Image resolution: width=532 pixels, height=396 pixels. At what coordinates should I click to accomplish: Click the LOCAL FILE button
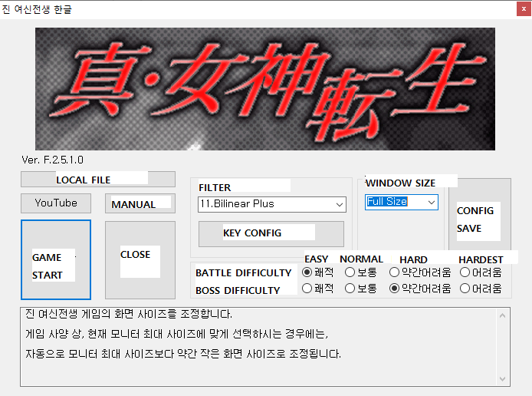pyautogui.click(x=98, y=180)
